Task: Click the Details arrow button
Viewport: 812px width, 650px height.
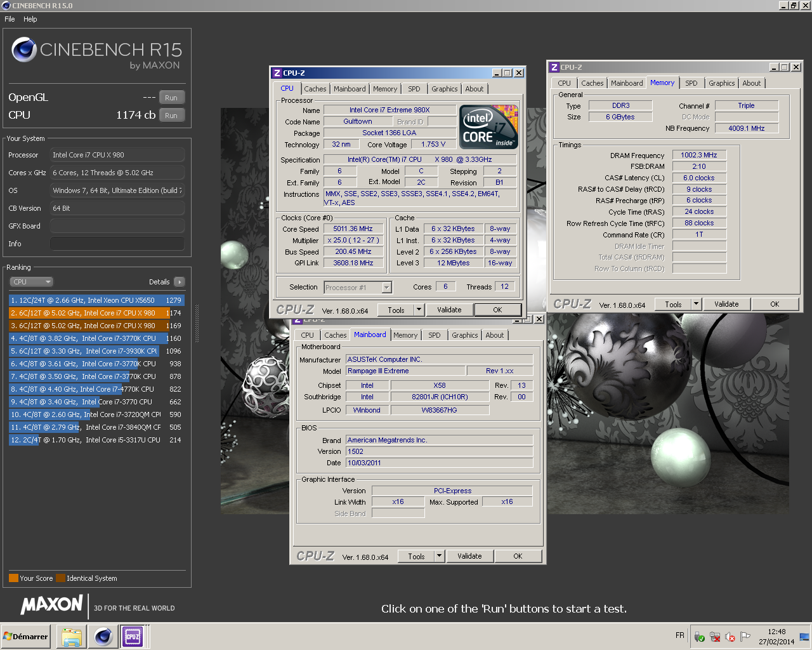Action: point(180,282)
